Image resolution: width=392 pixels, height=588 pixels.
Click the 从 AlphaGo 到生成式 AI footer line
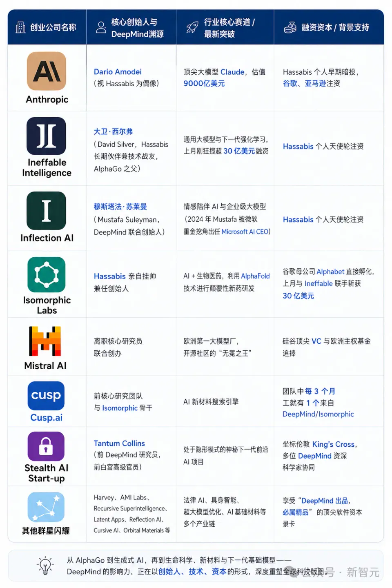pyautogui.click(x=179, y=560)
